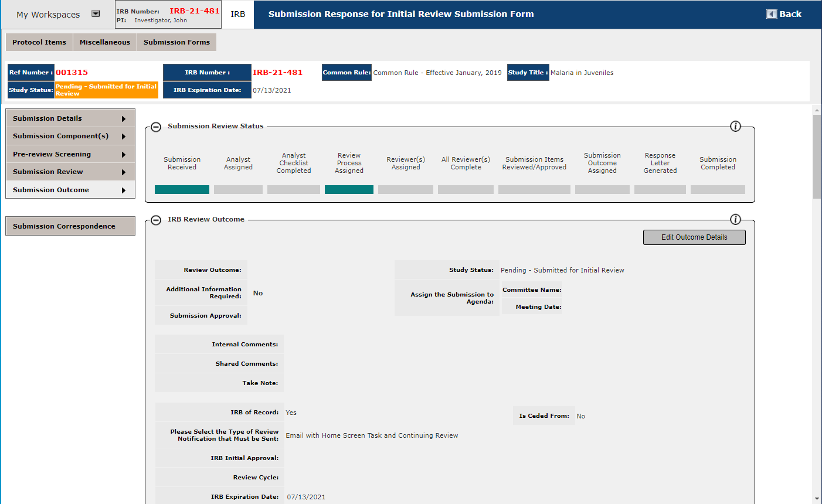This screenshot has width=822, height=504.
Task: Expand Submission Details arrow
Action: [124, 119]
